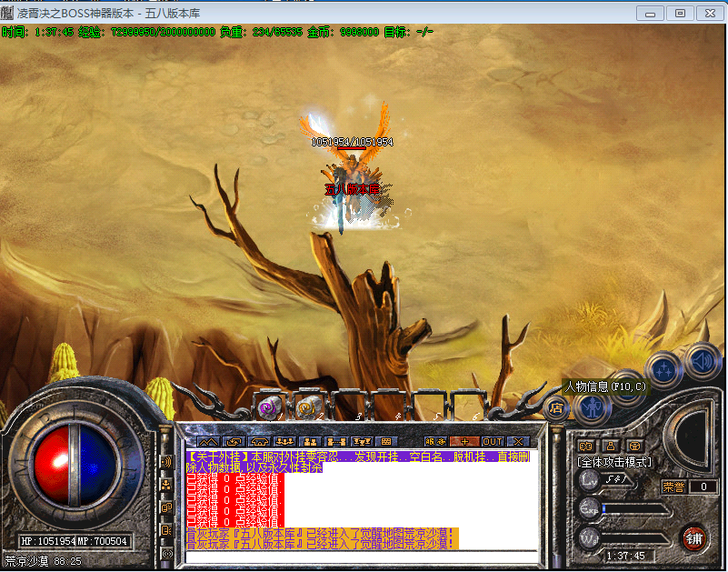The height and width of the screenshot is (572, 728).
Task: Click the game window title bar icon
Action: point(7,13)
